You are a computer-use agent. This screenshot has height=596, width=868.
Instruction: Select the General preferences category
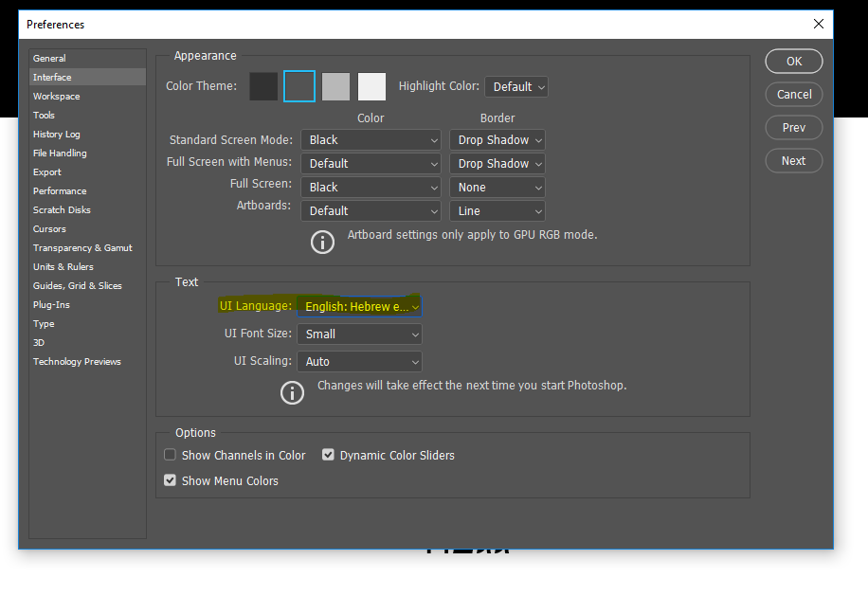tap(87, 58)
